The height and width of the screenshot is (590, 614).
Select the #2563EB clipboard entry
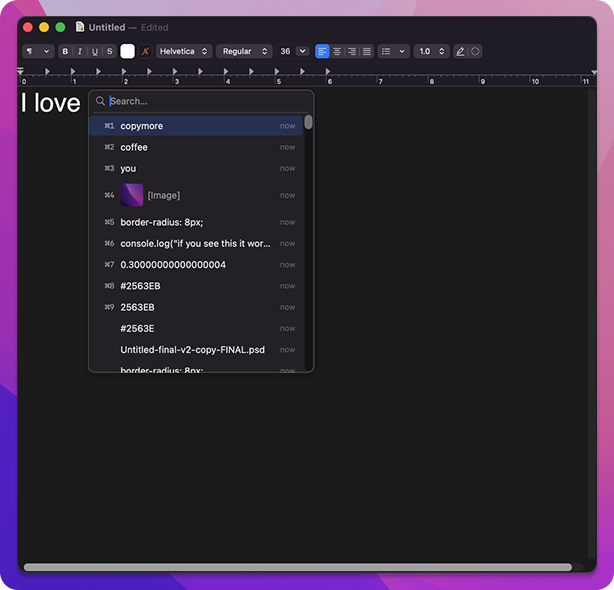196,286
